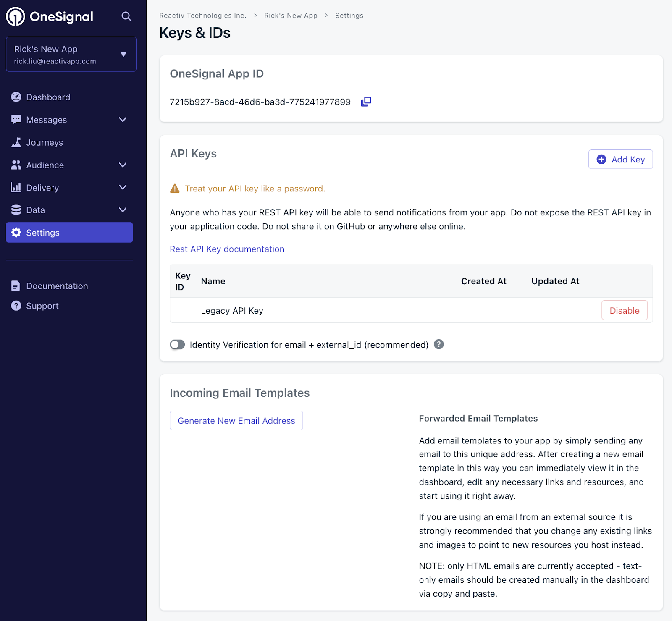
Task: Click the help icon beside Identity Verification
Action: click(438, 344)
